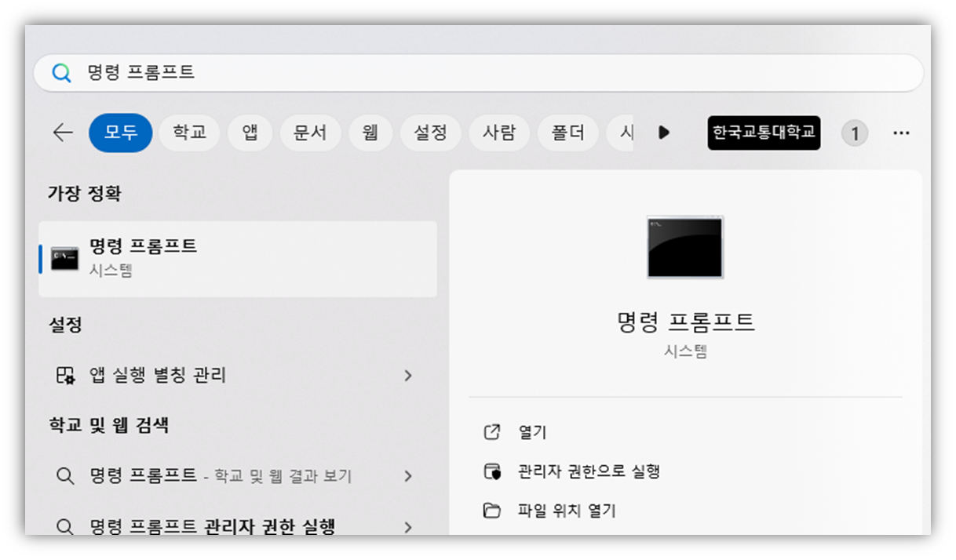Open the ellipsis options menu
Image resolution: width=956 pixels, height=560 pixels.
coord(900,133)
